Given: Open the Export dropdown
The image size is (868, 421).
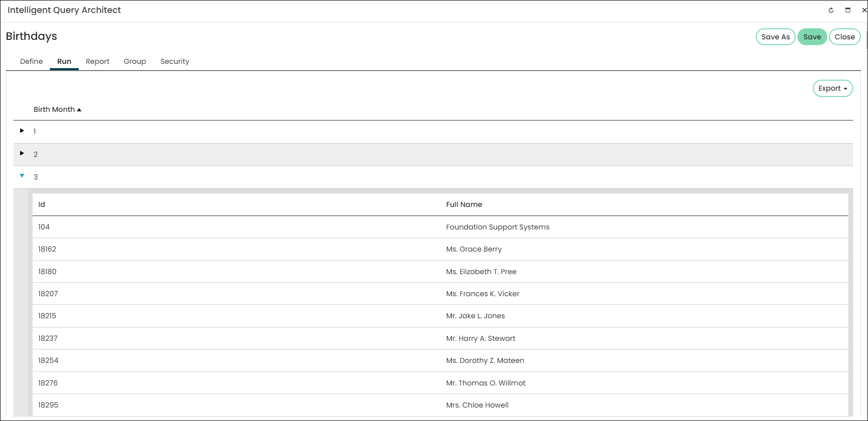Looking at the screenshot, I should pos(833,88).
